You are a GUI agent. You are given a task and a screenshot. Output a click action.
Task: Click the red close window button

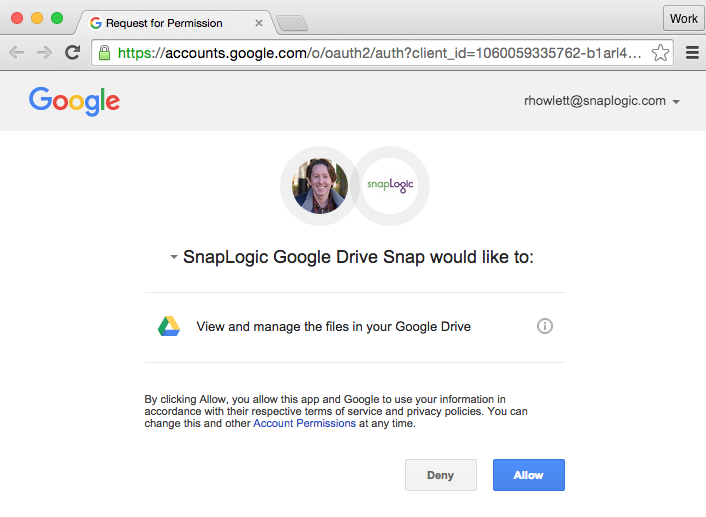point(17,18)
